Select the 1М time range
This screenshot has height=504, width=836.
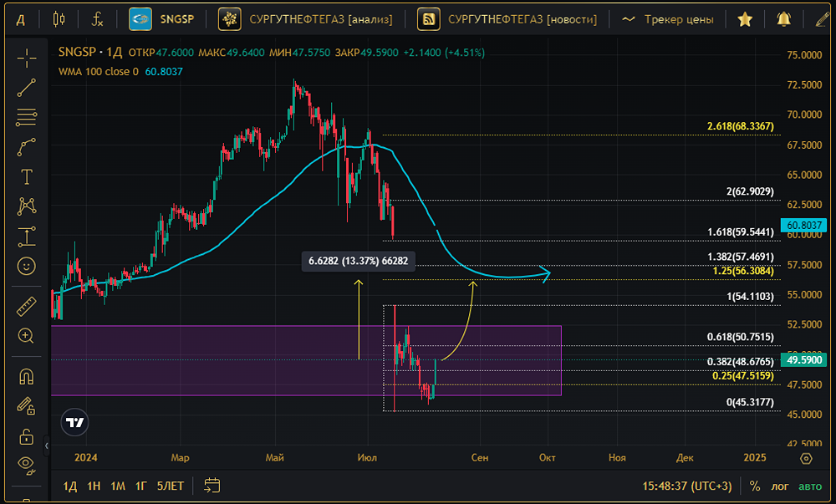pos(118,486)
